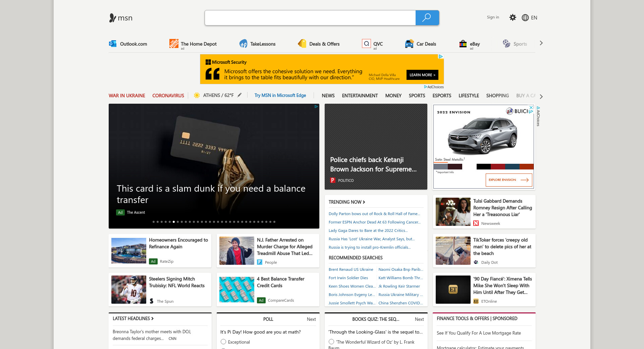Image resolution: width=644 pixels, height=349 pixels.
Task: Open the Sports icon shortcut
Action: (506, 44)
